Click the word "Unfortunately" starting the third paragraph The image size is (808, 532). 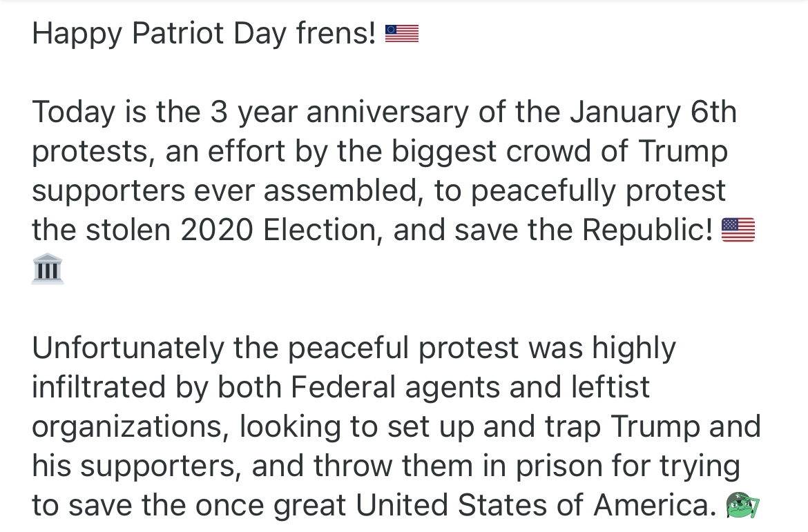128,348
